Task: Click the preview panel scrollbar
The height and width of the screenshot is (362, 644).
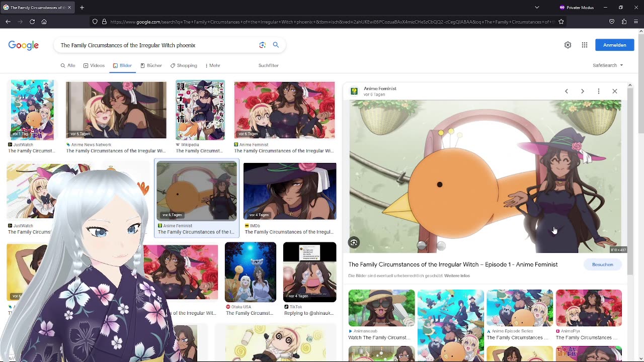Action: point(630,181)
